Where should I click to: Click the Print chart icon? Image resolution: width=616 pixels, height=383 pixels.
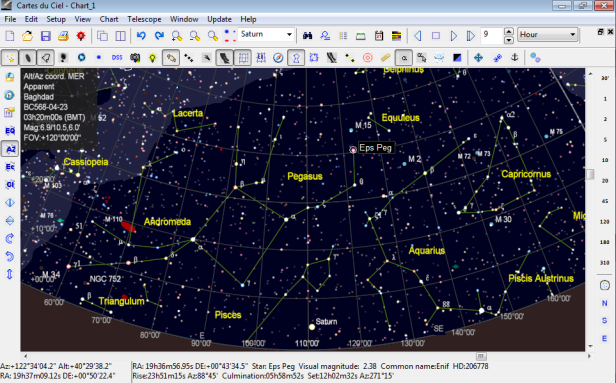click(63, 36)
